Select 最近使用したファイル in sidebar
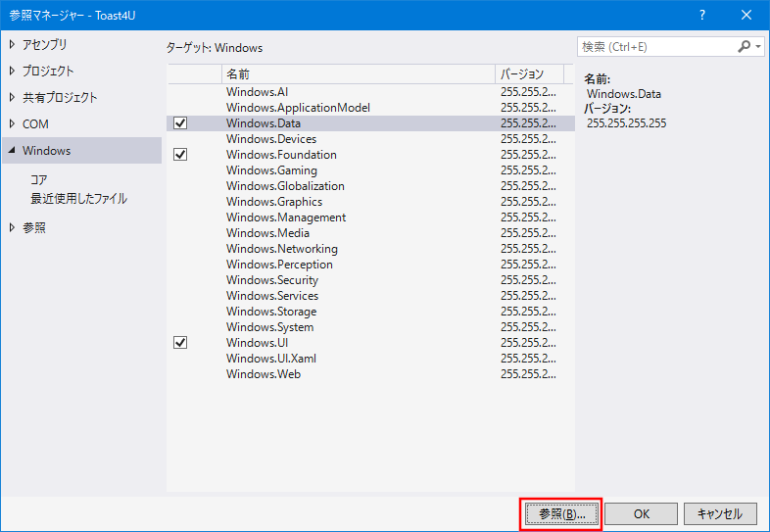770x532 pixels. click(x=78, y=199)
